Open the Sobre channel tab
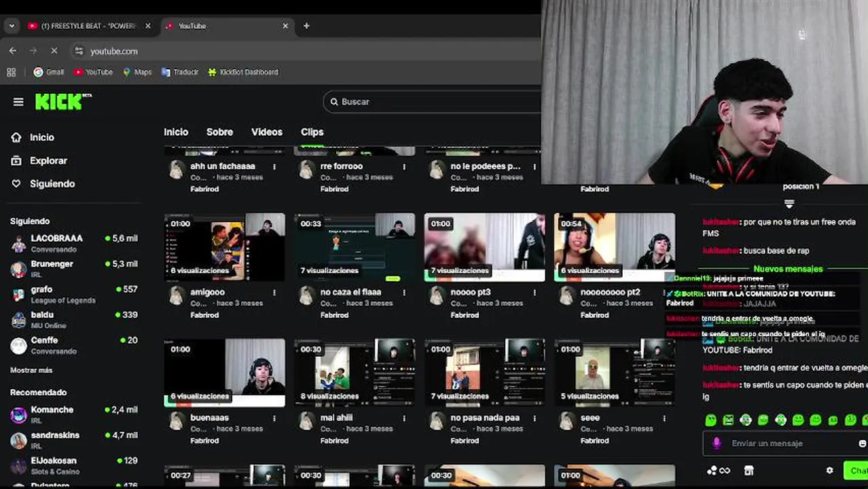Image resolution: width=868 pixels, height=489 pixels. [219, 132]
